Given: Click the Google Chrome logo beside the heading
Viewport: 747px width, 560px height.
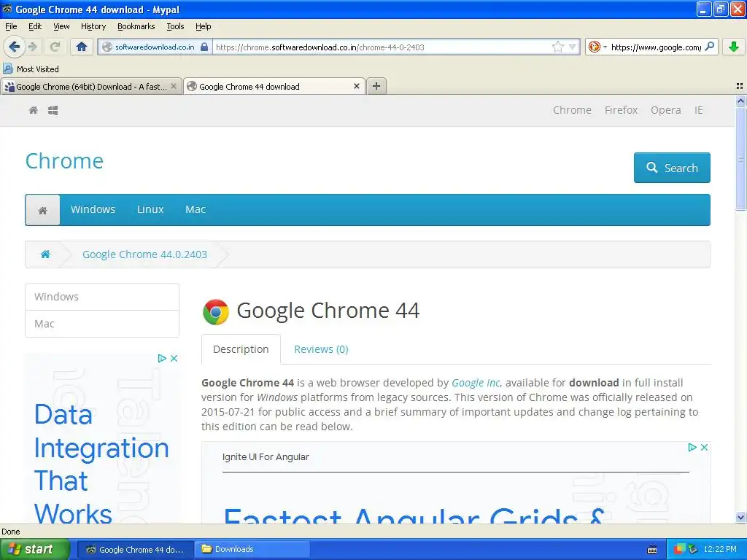Looking at the screenshot, I should (216, 312).
